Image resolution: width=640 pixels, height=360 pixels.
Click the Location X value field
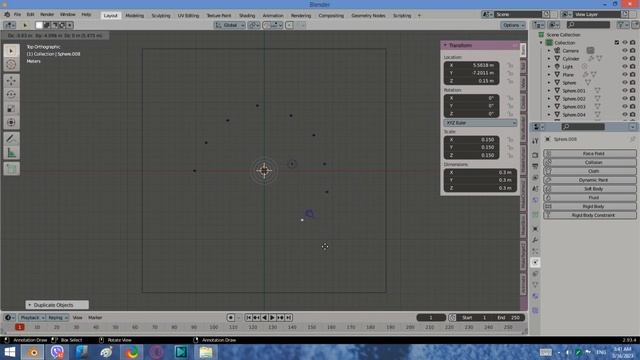[x=471, y=65]
